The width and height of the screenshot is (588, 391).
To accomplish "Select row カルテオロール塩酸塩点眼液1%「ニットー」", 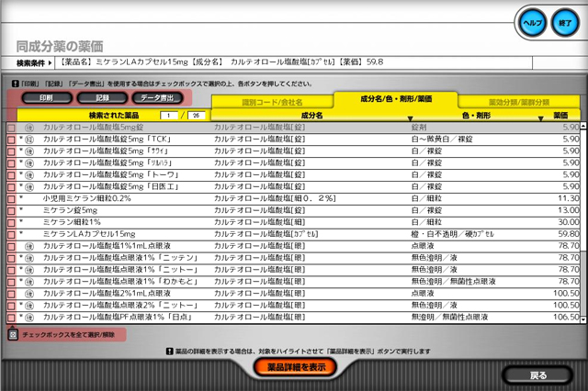I will tap(120, 270).
